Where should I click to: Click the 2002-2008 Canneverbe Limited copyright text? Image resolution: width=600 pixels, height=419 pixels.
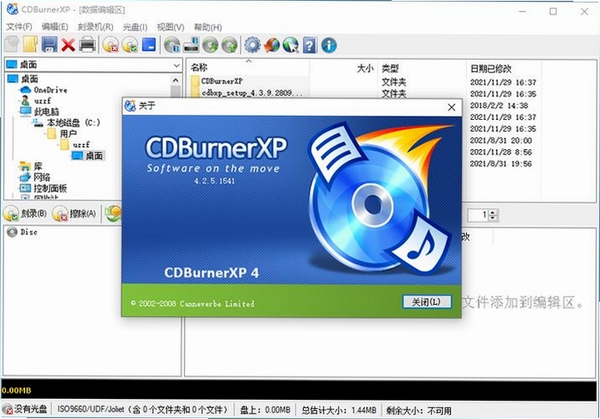coord(192,303)
